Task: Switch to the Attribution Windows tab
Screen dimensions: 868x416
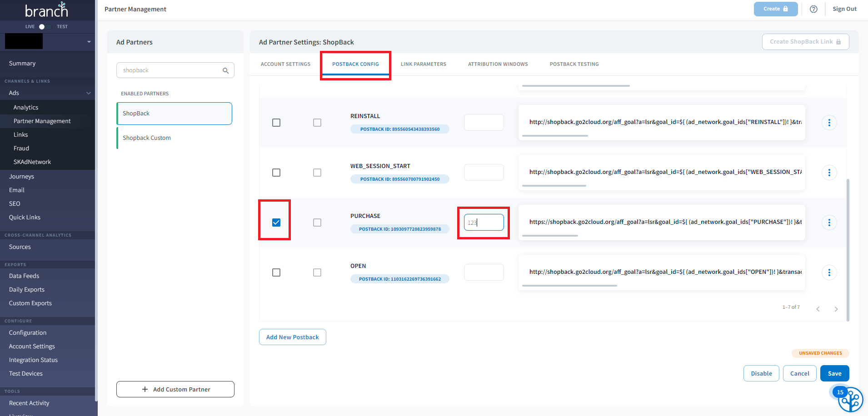Action: pos(498,64)
